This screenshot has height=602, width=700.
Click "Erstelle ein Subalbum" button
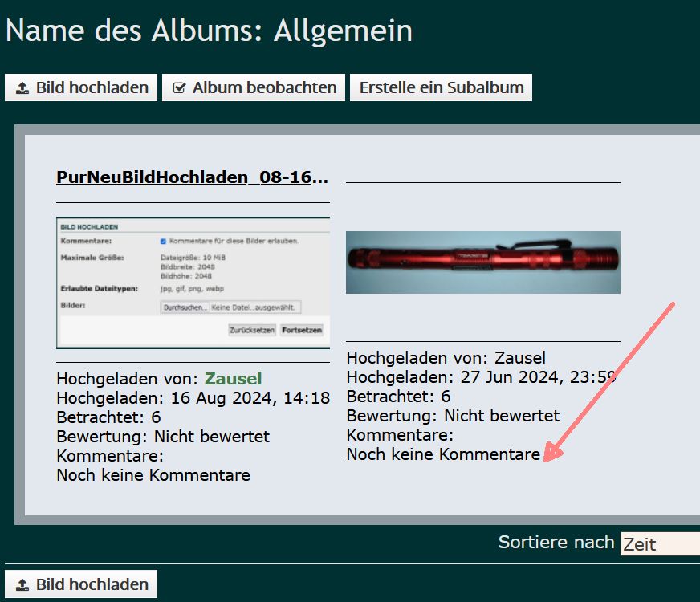click(441, 87)
